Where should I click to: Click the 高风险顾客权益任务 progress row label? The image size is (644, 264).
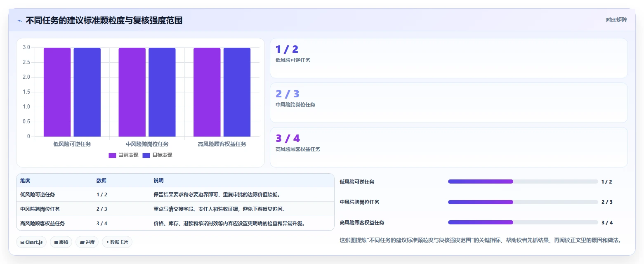point(362,223)
